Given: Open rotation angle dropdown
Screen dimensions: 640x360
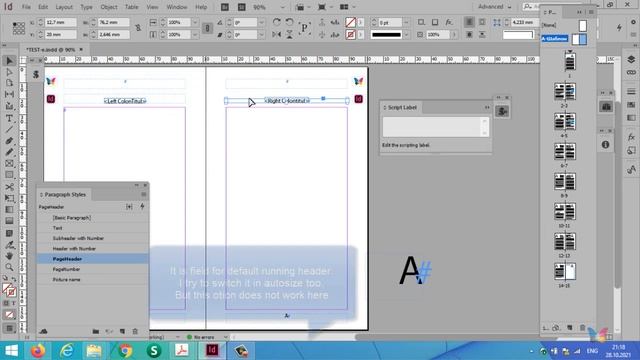Looking at the screenshot, I should coord(262,22).
